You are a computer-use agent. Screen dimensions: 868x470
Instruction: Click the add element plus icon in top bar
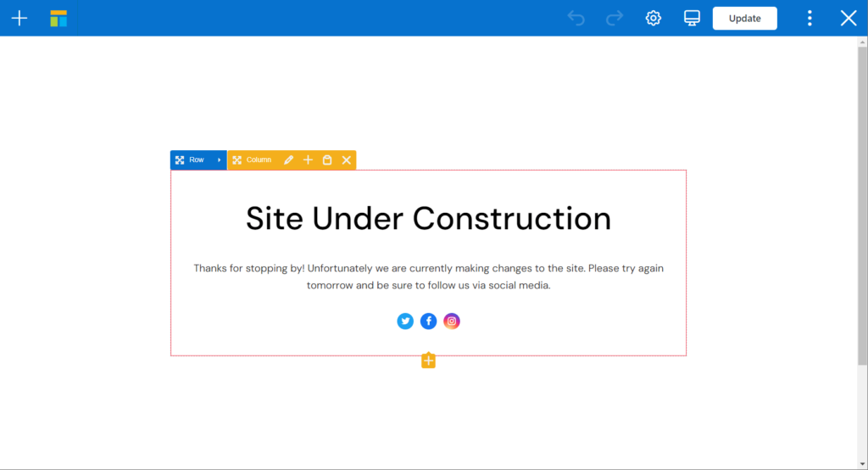coord(19,19)
